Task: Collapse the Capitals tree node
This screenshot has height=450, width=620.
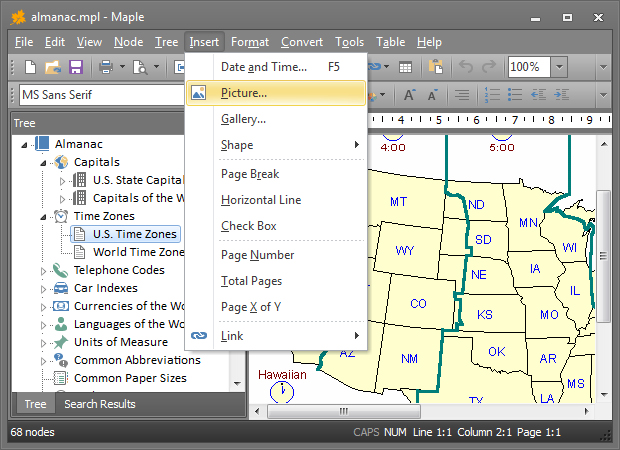Action: [43, 163]
